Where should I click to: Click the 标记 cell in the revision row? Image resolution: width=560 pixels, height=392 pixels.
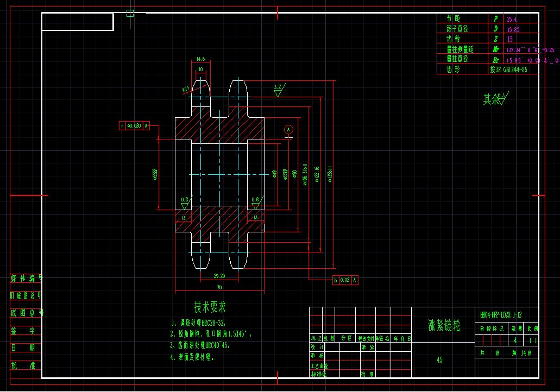(x=316, y=338)
